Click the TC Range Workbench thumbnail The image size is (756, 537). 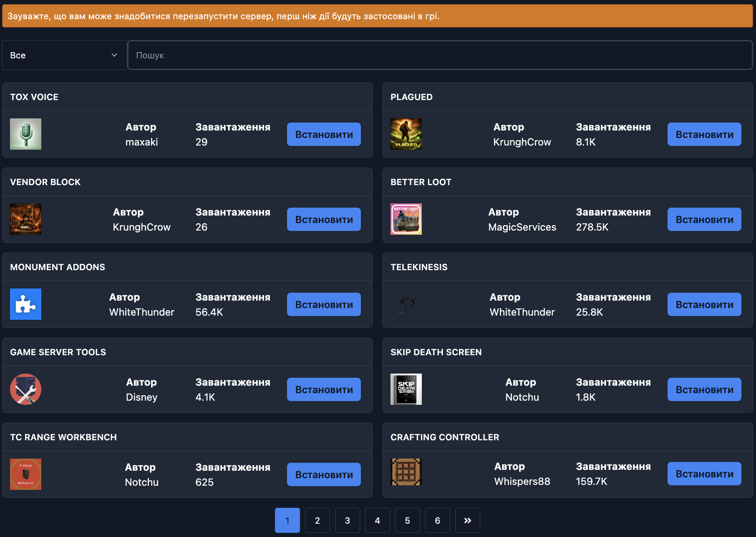tap(25, 474)
